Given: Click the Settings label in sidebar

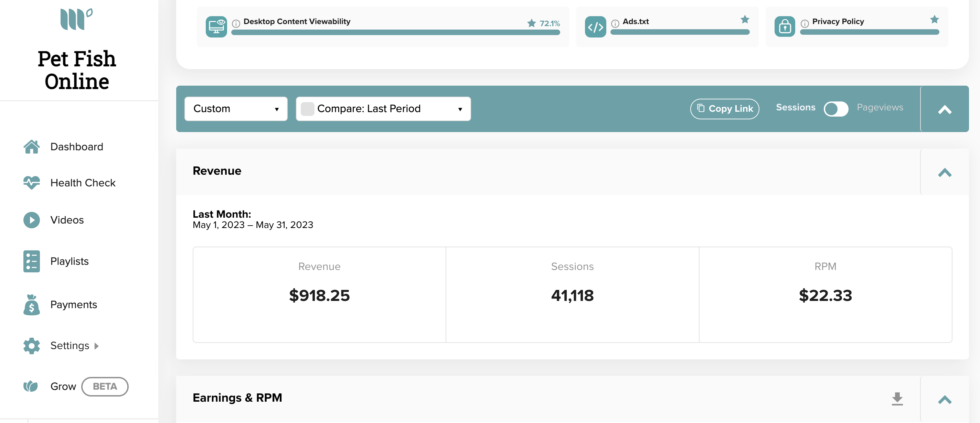Looking at the screenshot, I should [x=70, y=346].
